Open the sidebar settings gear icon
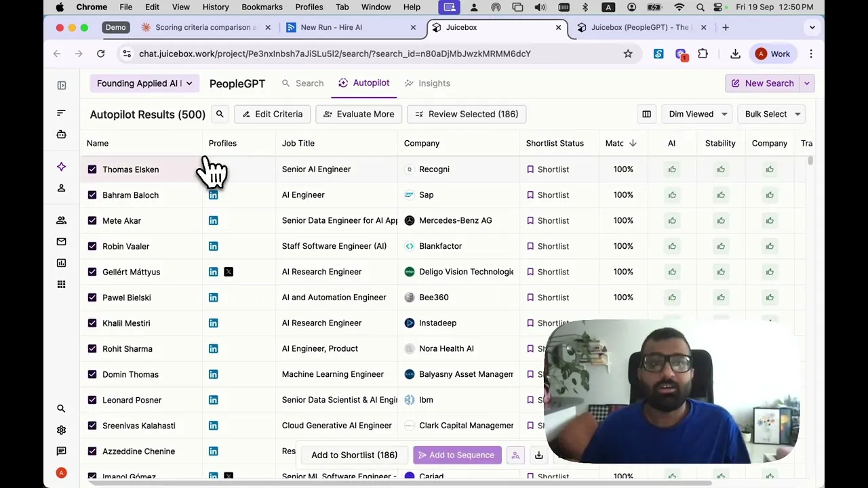Screen dimensions: 868x488 62,430
